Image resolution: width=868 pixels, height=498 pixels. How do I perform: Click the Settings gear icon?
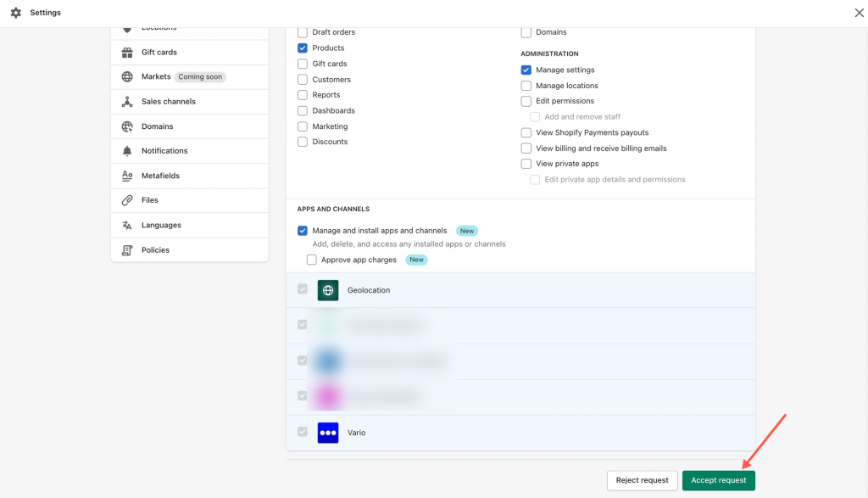pyautogui.click(x=15, y=13)
